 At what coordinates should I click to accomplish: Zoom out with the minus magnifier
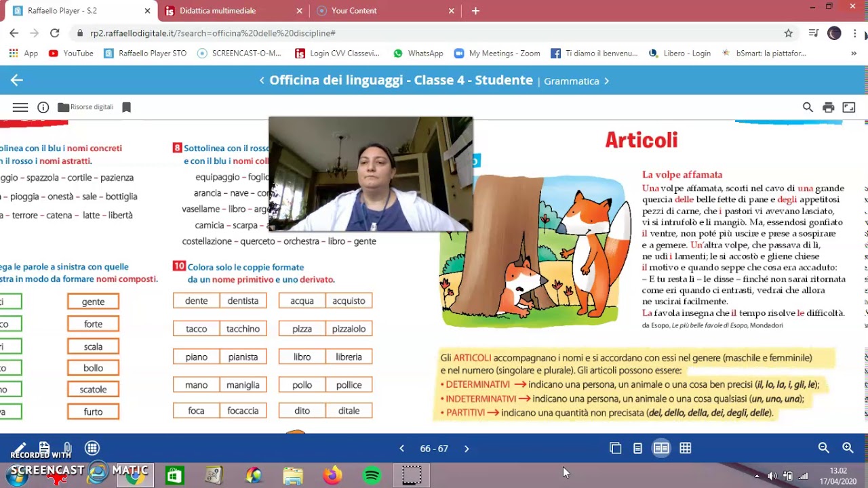tap(823, 448)
